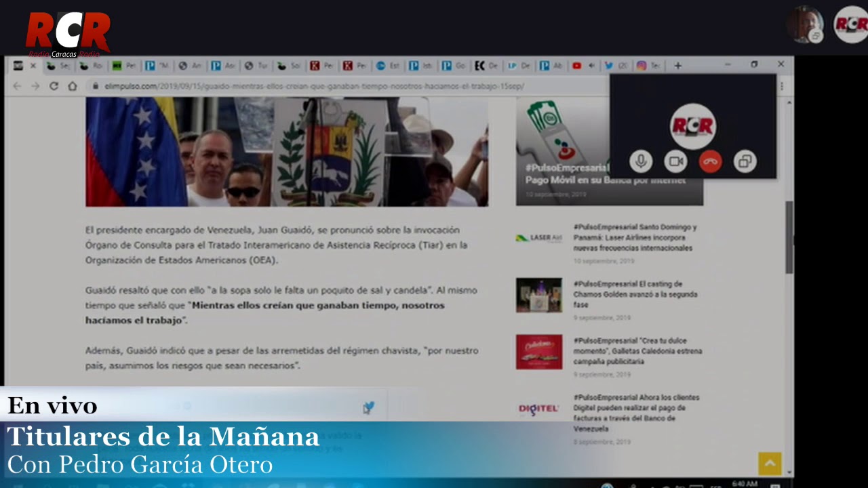868x488 pixels.
Task: Switch to the green-icon 'Pe' tab
Action: [125, 66]
